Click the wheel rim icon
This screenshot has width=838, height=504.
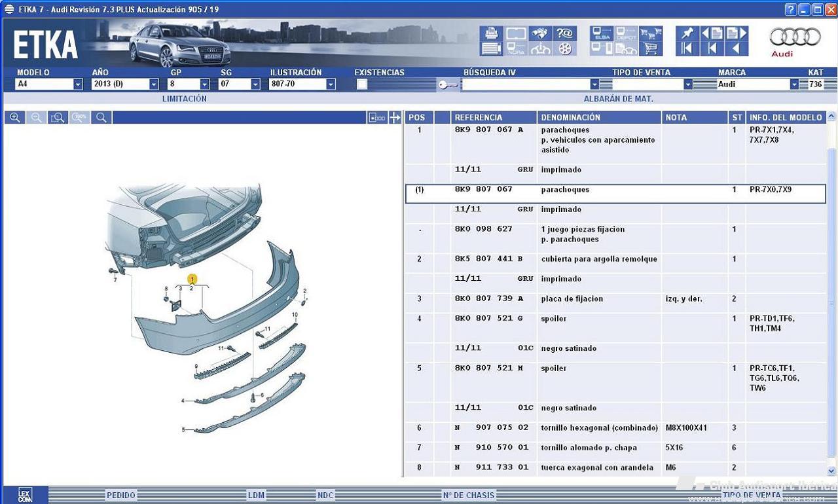tap(565, 48)
